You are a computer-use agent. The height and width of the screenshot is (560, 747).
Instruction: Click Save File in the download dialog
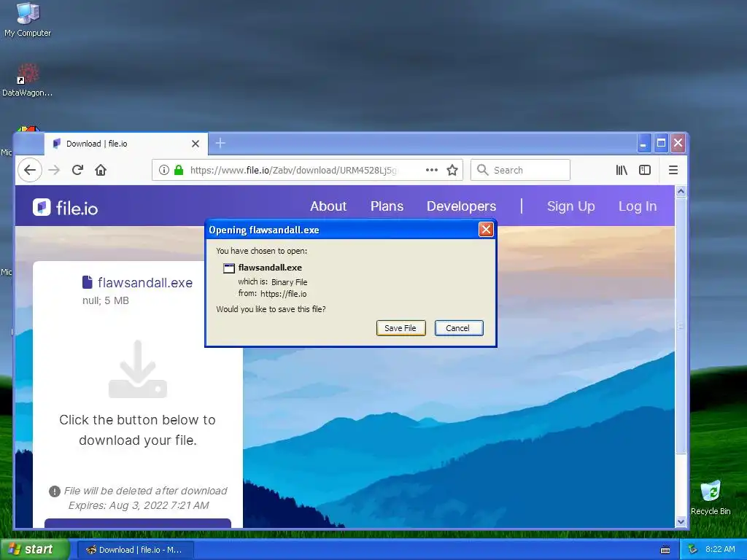coord(400,328)
